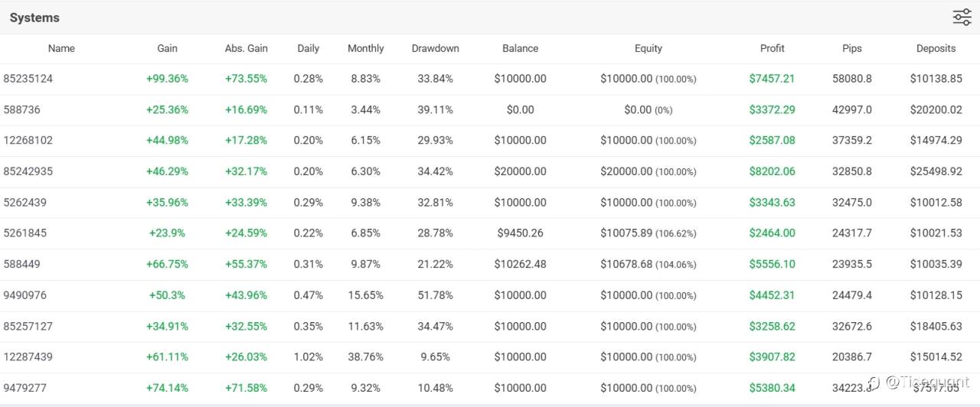This screenshot has width=980, height=407.
Task: Open system 588736
Action: [x=22, y=109]
